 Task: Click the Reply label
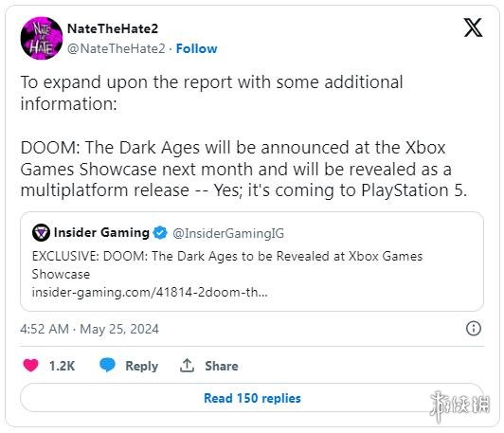pyautogui.click(x=141, y=366)
